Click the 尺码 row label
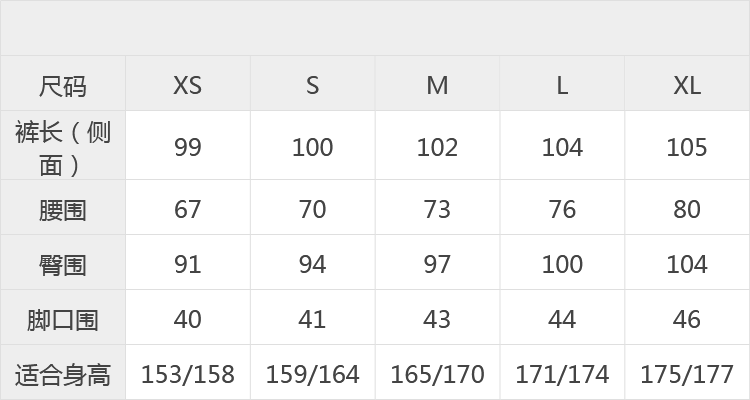 pyautogui.click(x=63, y=83)
